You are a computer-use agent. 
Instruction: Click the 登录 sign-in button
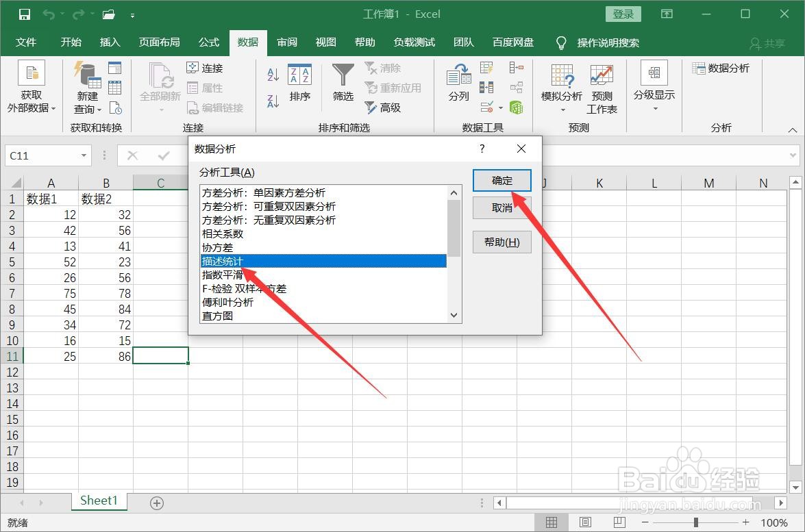[x=623, y=14]
